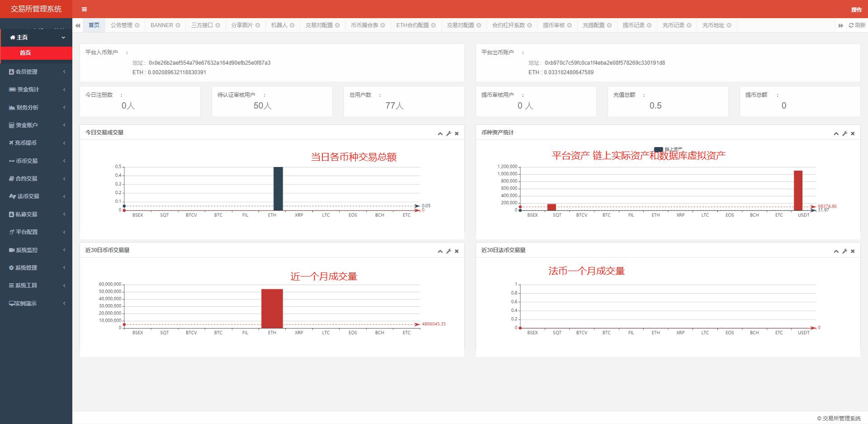
Task: Click the left double-arrow tab scroll icon
Action: [x=77, y=25]
